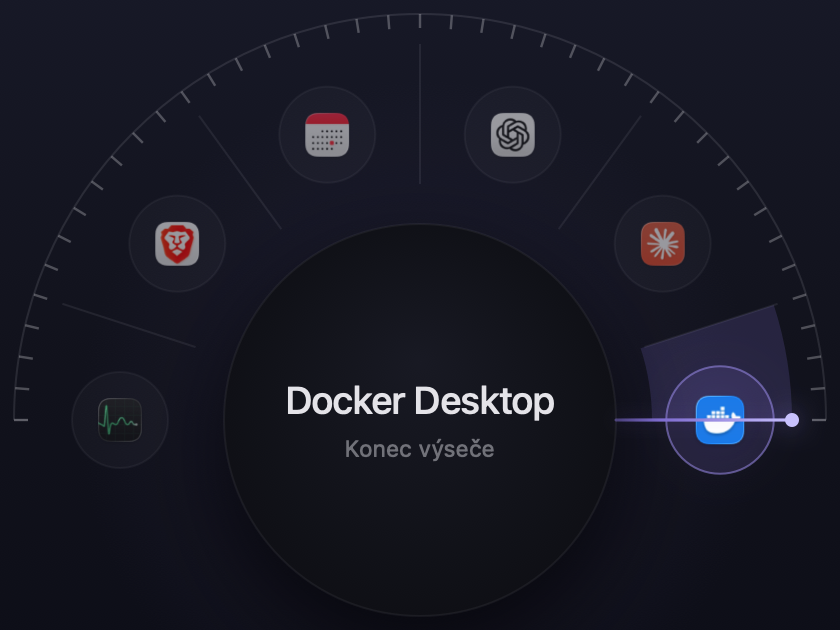Select the Activity Monitor app icon
The height and width of the screenshot is (630, 840).
pos(120,420)
